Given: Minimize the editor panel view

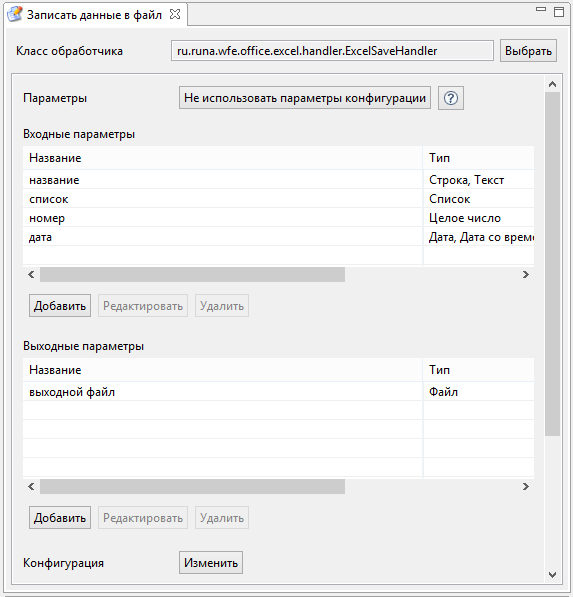Looking at the screenshot, I should coord(541,9).
